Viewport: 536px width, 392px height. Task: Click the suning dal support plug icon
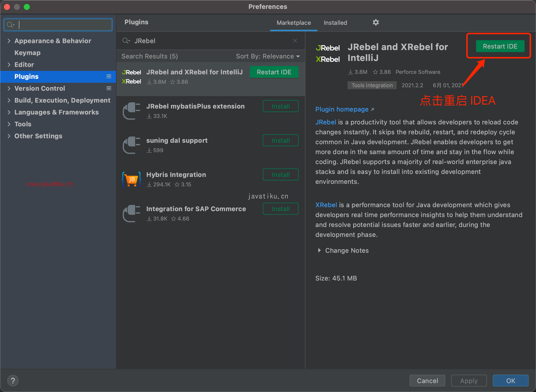pyautogui.click(x=131, y=145)
